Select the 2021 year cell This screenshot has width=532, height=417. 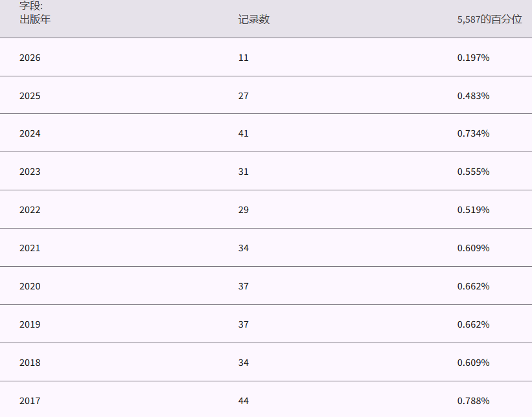(x=30, y=248)
